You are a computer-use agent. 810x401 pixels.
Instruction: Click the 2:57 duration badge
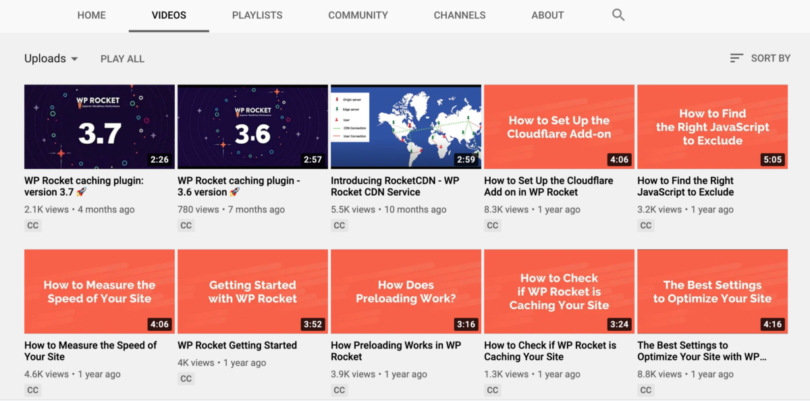[313, 160]
